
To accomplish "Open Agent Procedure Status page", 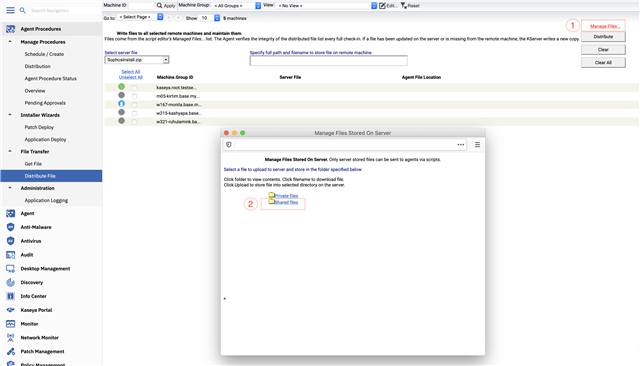I will 51,79.
